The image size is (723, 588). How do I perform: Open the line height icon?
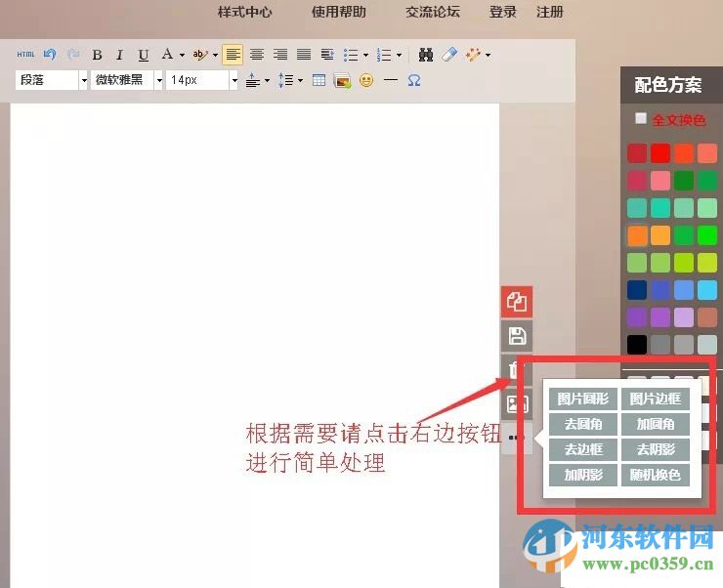(x=285, y=81)
